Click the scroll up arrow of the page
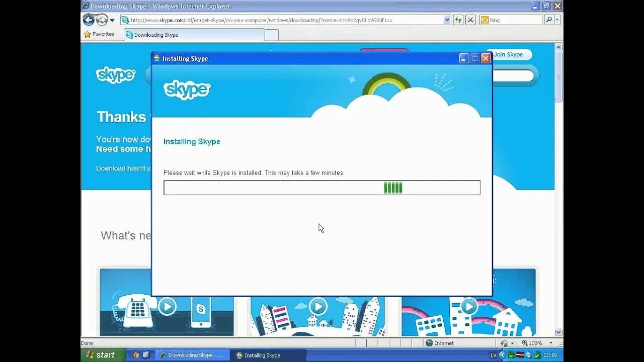Image resolution: width=644 pixels, height=362 pixels. [558, 47]
